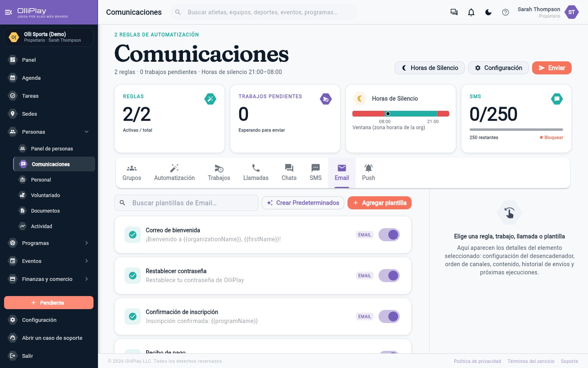Click the Sedes location pin icon

click(x=13, y=114)
